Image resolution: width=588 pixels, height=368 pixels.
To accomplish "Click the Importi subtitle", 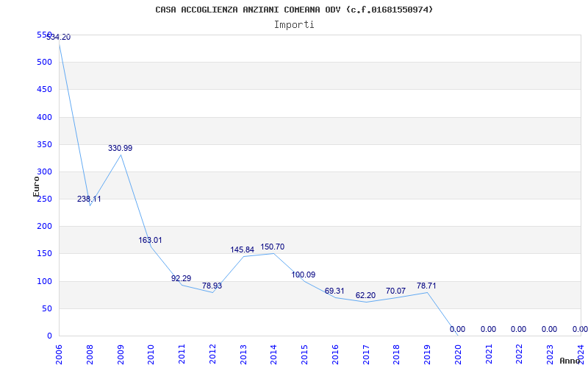I will 294,25.
